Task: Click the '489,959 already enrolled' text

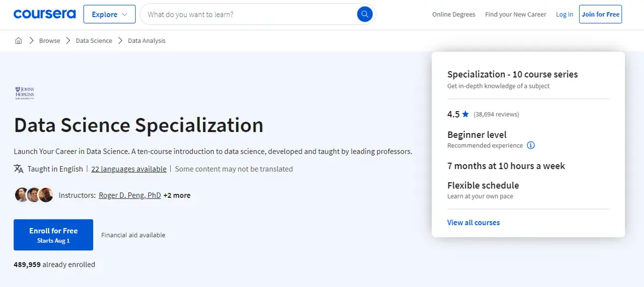Action: [x=54, y=264]
